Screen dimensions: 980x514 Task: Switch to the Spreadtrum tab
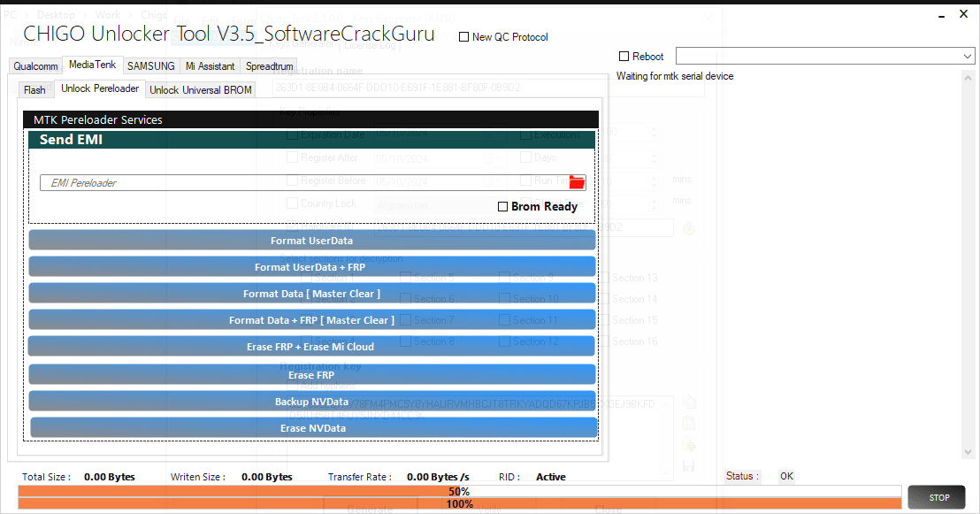coord(268,65)
